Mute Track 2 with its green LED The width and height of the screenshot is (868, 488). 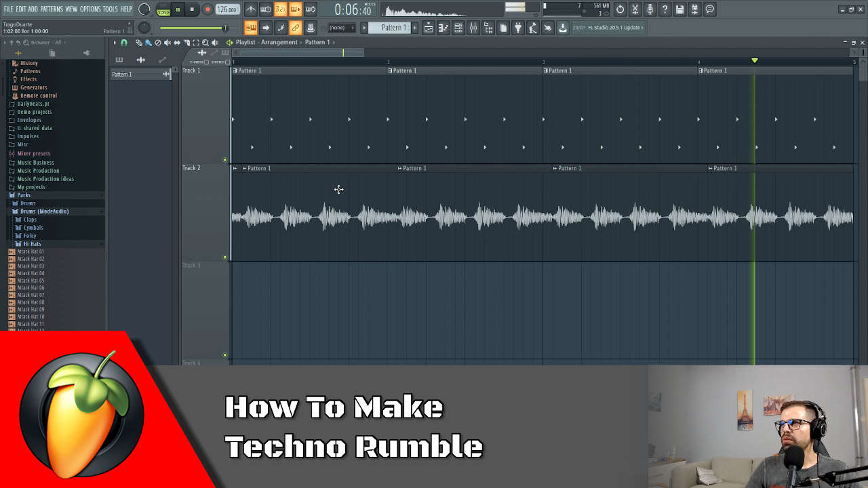225,258
